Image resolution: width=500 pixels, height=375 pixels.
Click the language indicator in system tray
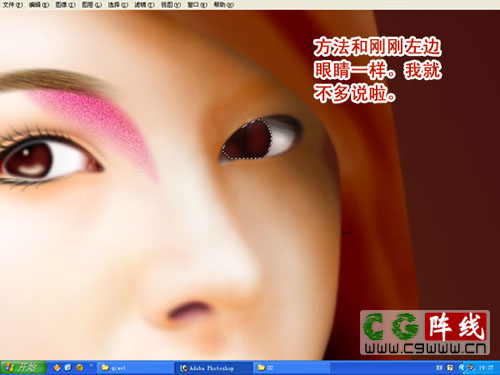point(439,368)
